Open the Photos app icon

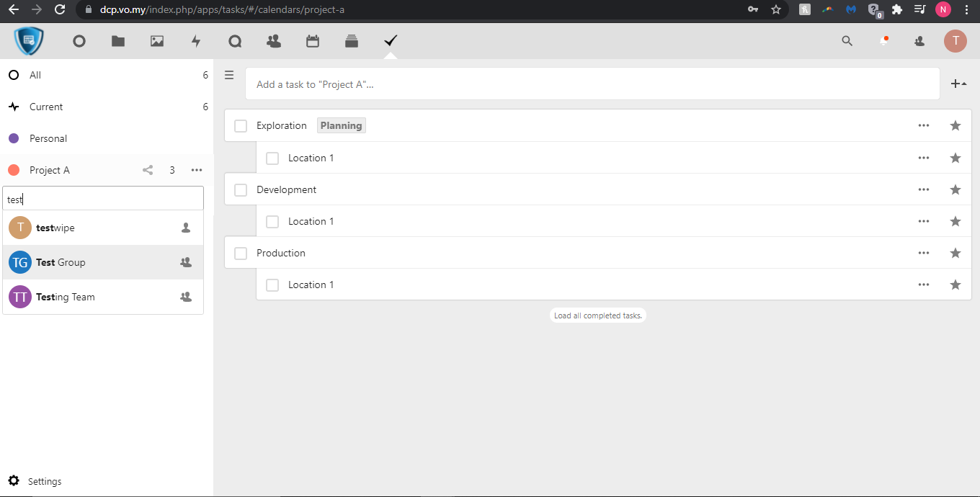pyautogui.click(x=157, y=42)
